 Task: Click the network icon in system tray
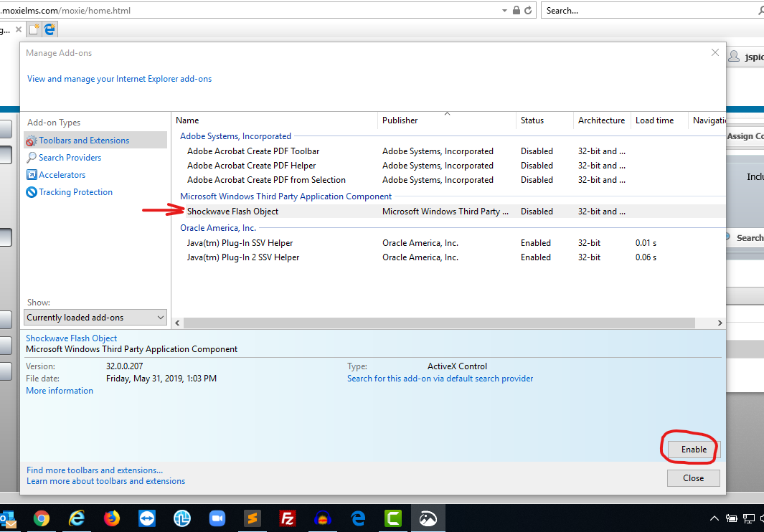pos(748,519)
